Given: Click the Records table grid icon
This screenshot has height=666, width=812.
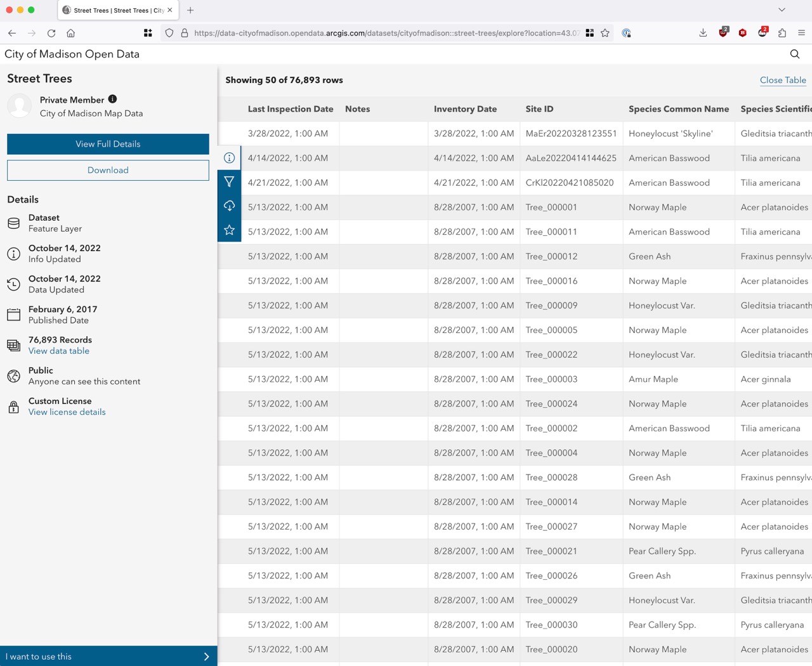Looking at the screenshot, I should click(14, 345).
